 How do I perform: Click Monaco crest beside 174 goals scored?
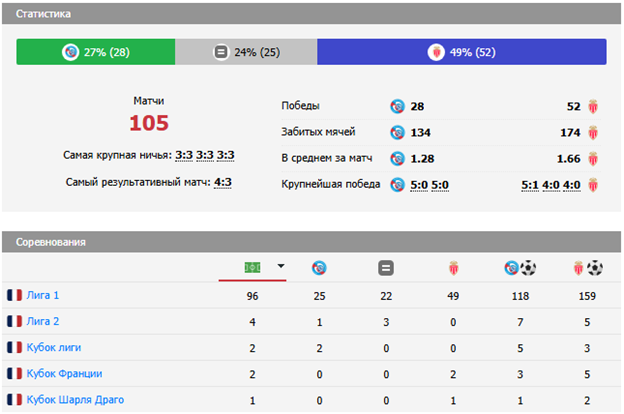(594, 132)
